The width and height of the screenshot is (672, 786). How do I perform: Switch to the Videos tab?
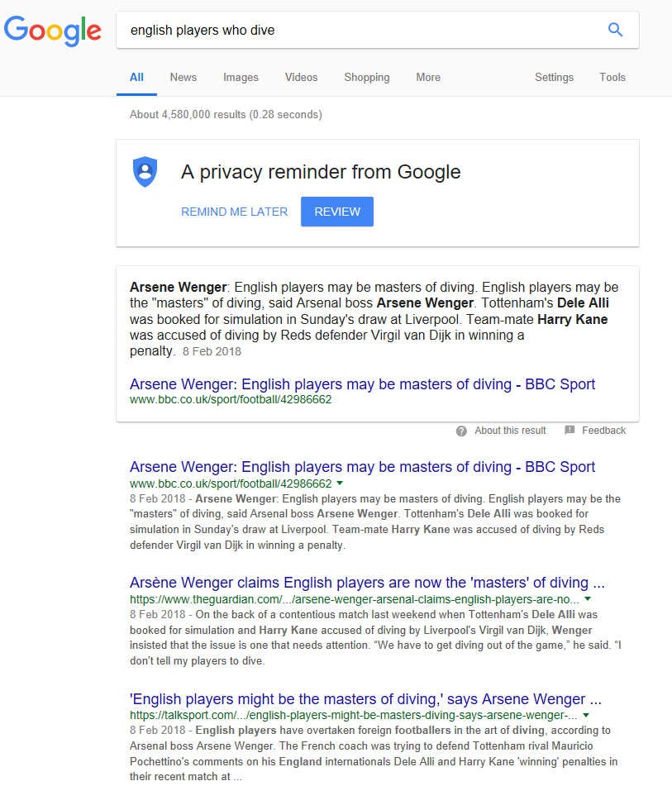click(302, 77)
